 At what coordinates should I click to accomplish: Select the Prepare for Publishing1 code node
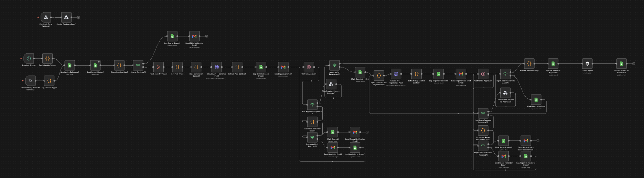coord(529,63)
